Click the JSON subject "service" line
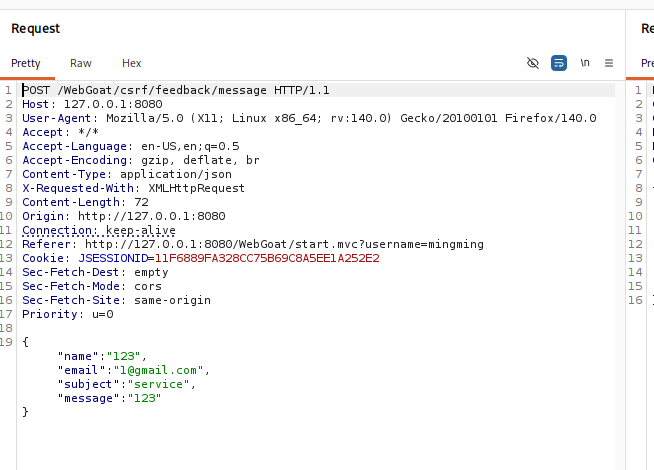The width and height of the screenshot is (654, 470). click(x=126, y=384)
